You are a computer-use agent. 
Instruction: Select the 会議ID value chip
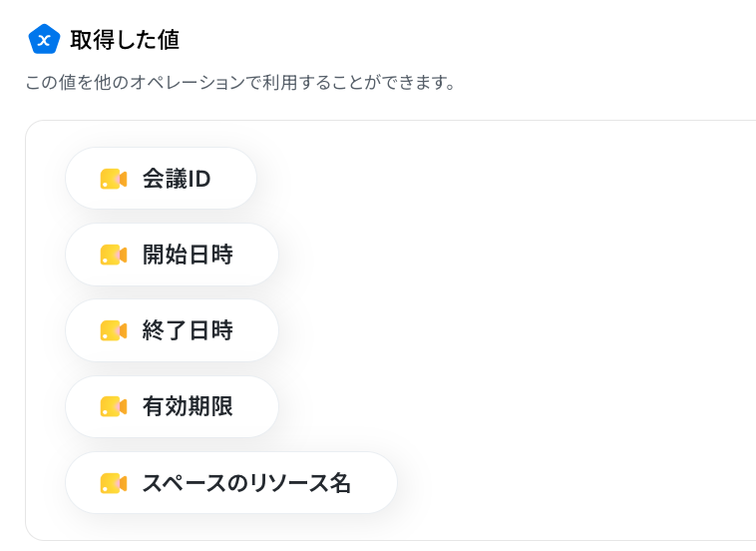click(x=161, y=179)
